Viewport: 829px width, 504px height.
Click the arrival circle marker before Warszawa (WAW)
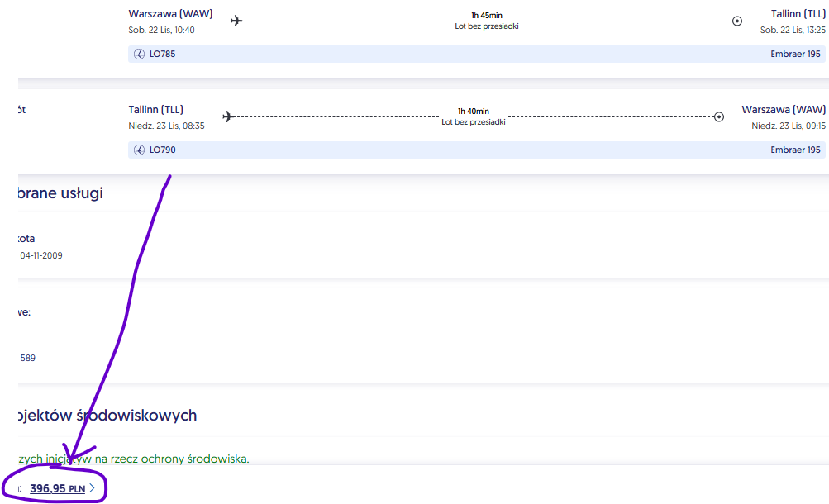719,116
